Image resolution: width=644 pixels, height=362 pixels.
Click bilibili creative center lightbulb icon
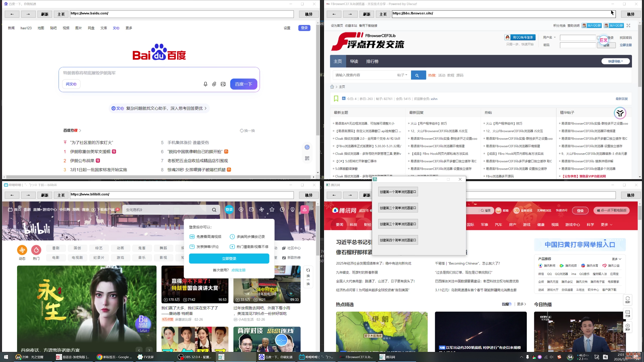(293, 209)
